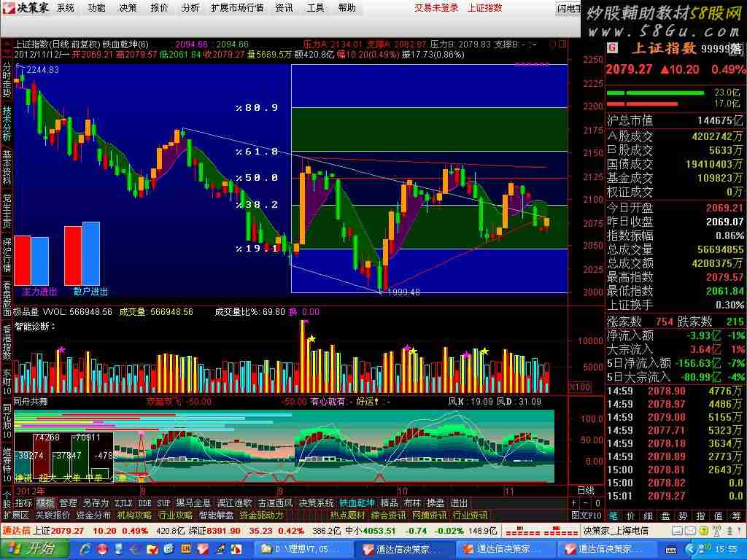Select the 筹 tab in quote panel
This screenshot has height=560, width=747.
point(736,516)
